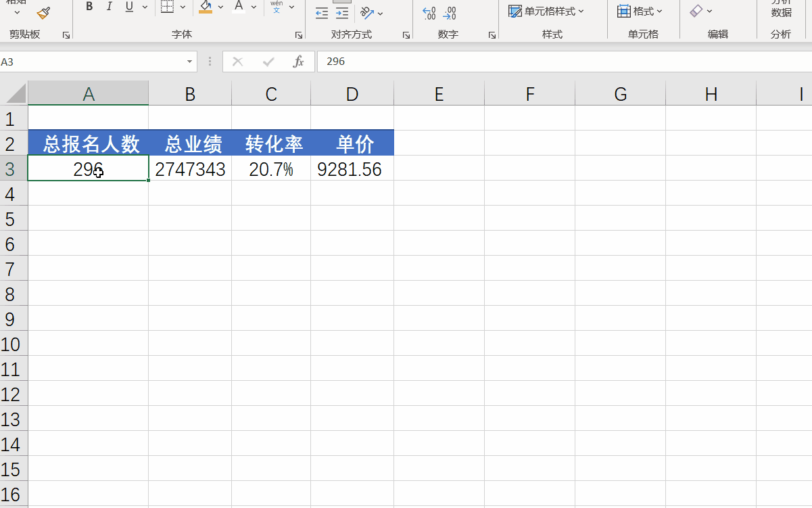Image resolution: width=812 pixels, height=508 pixels.
Task: Open the text orientation dropdown arrow
Action: pos(380,13)
